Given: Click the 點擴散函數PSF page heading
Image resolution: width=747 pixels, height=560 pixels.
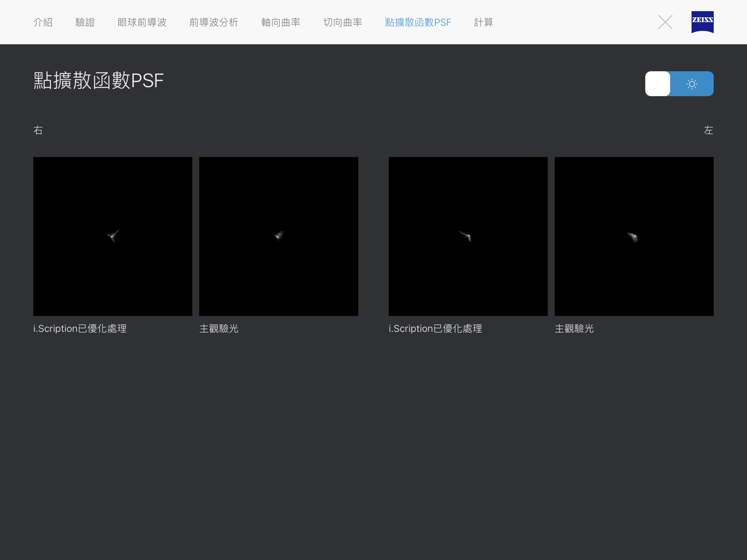Looking at the screenshot, I should click(x=99, y=81).
